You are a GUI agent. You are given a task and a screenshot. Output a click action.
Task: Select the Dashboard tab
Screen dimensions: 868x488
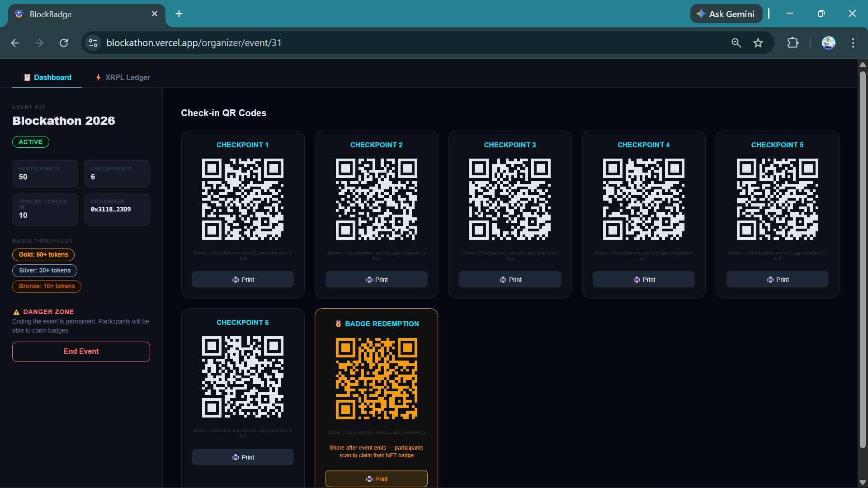point(47,77)
